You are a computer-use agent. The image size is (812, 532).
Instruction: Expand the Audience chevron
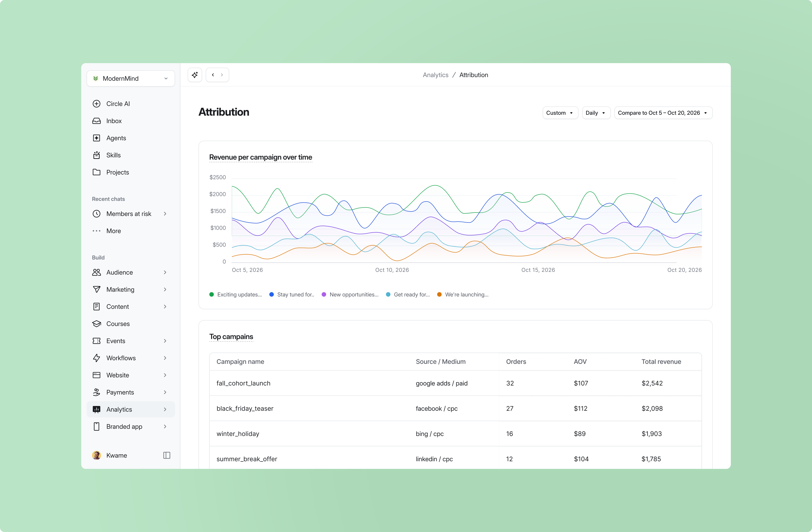pos(165,272)
